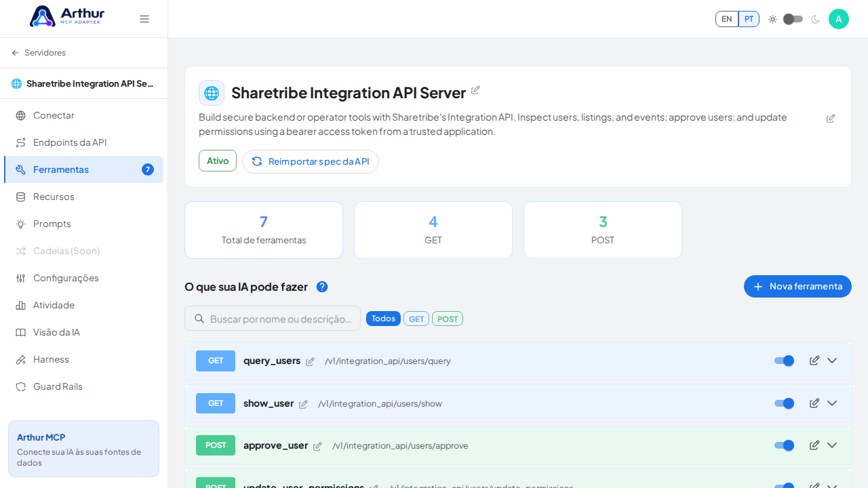Screen dimensions: 868x488
Task: Go back to Servidores
Action: click(x=39, y=53)
